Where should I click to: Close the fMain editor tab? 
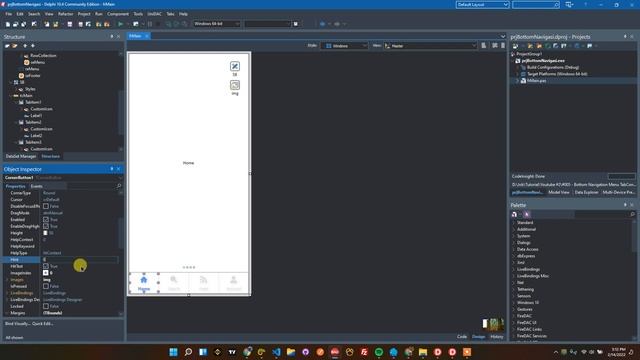pos(147,36)
